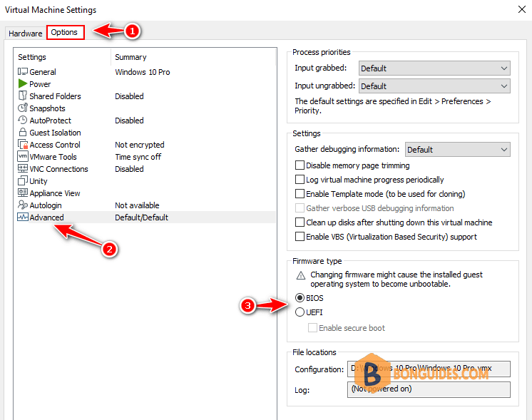Click the Appliance View icon
532x420 pixels.
pos(22,193)
